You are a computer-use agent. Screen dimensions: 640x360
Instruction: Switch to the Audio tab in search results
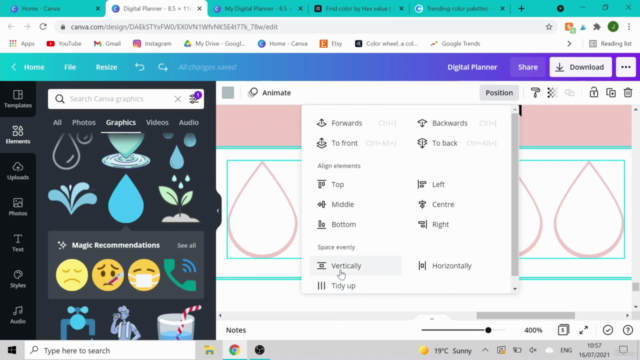[x=189, y=122]
